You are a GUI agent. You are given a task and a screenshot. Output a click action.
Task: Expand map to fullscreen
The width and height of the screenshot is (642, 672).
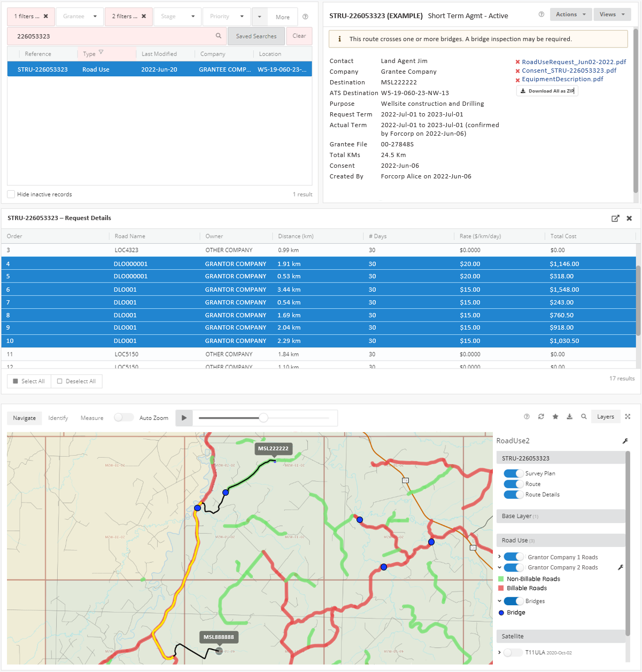[628, 417]
